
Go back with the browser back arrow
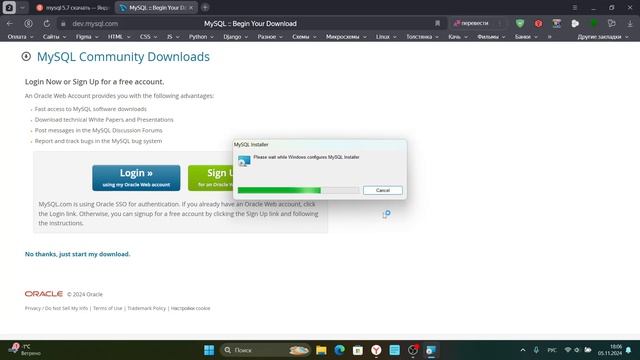[10, 24]
